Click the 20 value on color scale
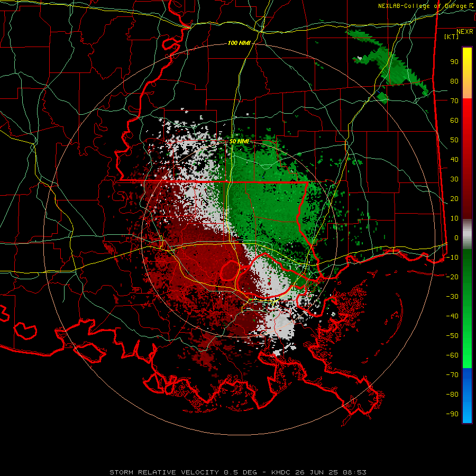 click(x=454, y=199)
